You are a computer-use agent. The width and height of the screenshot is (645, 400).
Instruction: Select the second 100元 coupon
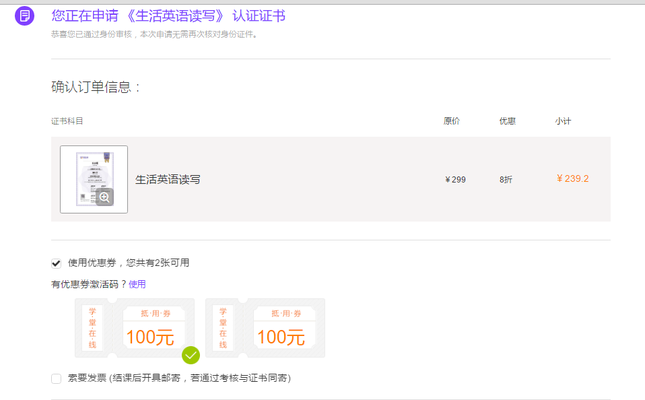pyautogui.click(x=265, y=327)
